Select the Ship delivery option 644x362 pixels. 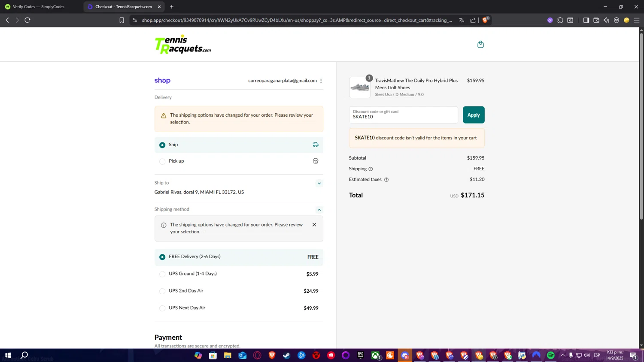point(239,145)
